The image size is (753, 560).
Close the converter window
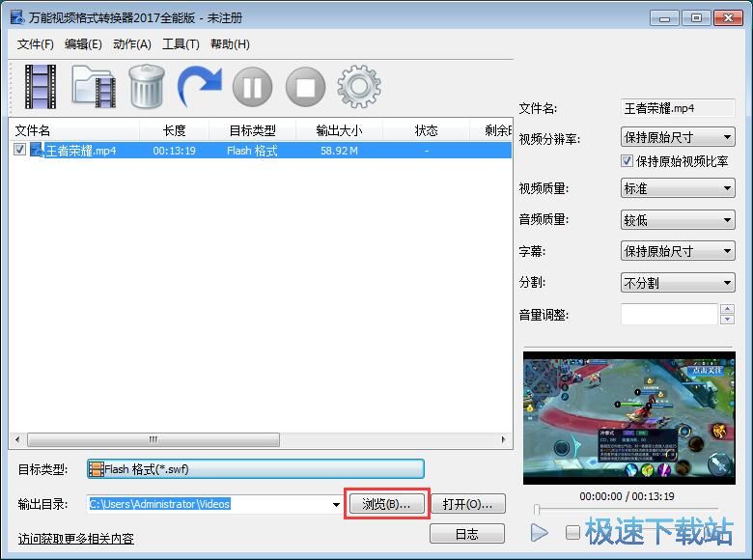(728, 18)
